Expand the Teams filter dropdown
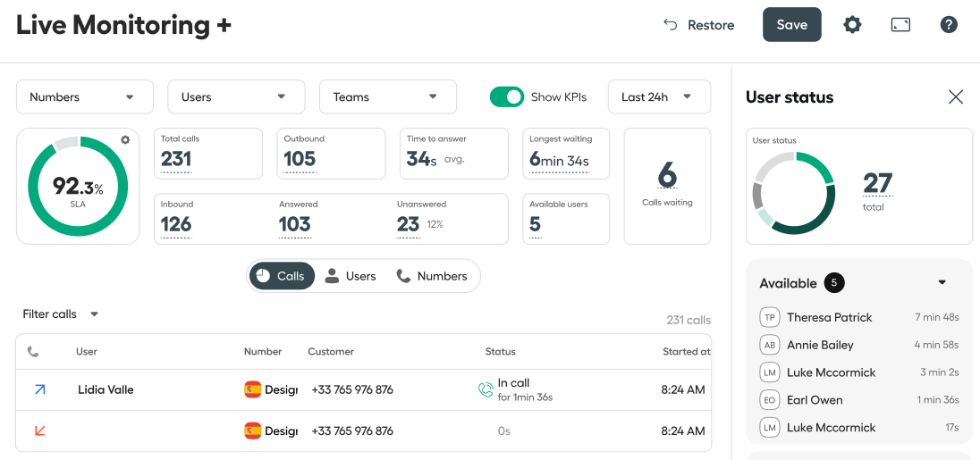 coord(388,96)
